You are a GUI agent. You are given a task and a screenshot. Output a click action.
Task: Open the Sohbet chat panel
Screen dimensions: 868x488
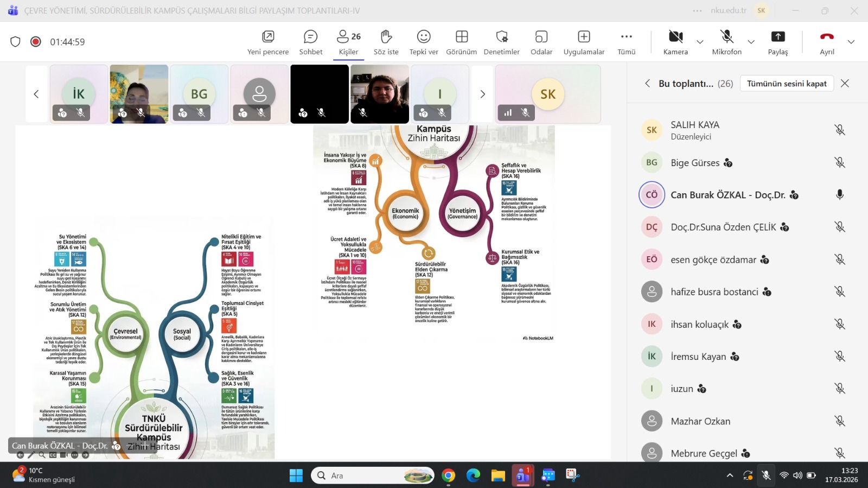coord(310,42)
